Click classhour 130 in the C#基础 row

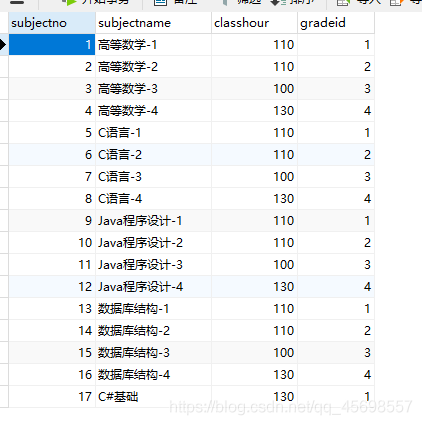coord(254,397)
